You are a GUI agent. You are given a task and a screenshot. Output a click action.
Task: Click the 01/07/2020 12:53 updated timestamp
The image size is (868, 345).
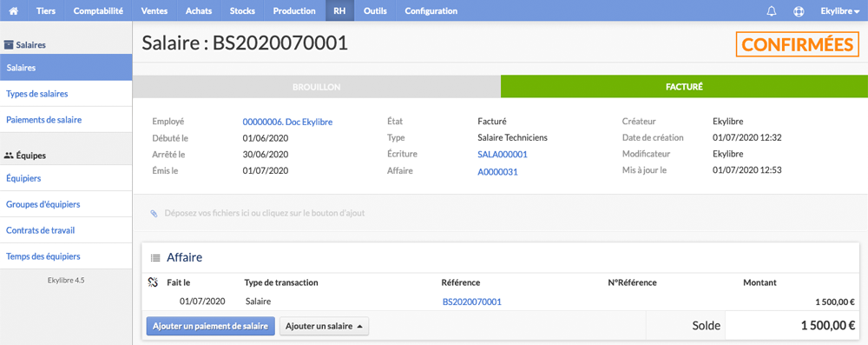[x=746, y=170]
